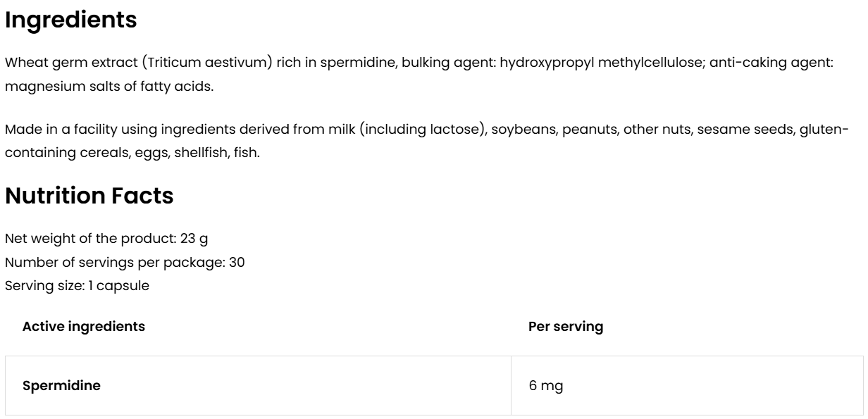Click the Ingredients heading
Image resolution: width=868 pixels, height=419 pixels.
[70, 20]
